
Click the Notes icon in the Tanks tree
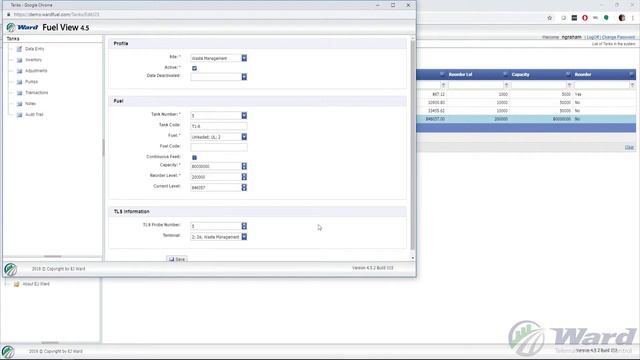pyautogui.click(x=19, y=104)
